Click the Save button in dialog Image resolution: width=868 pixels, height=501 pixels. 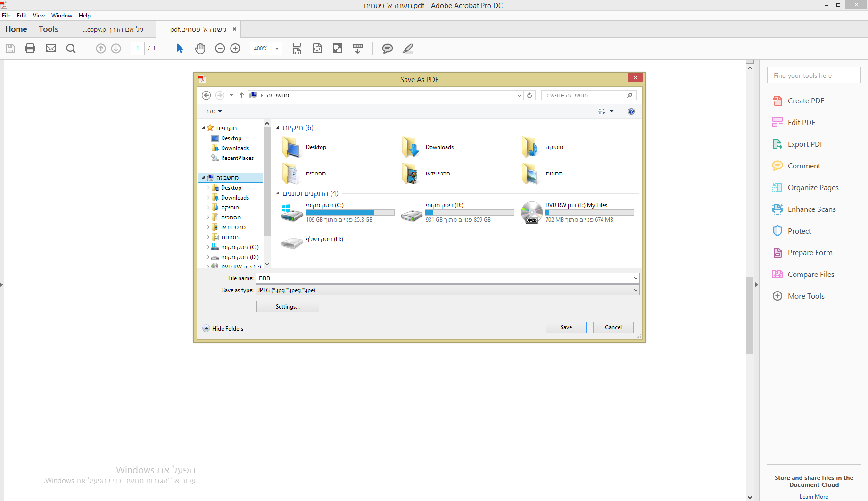566,327
